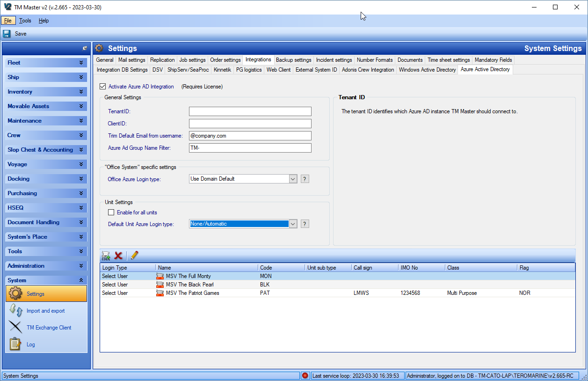
Task: Open the Office Azure Login type dropdown
Action: [293, 179]
